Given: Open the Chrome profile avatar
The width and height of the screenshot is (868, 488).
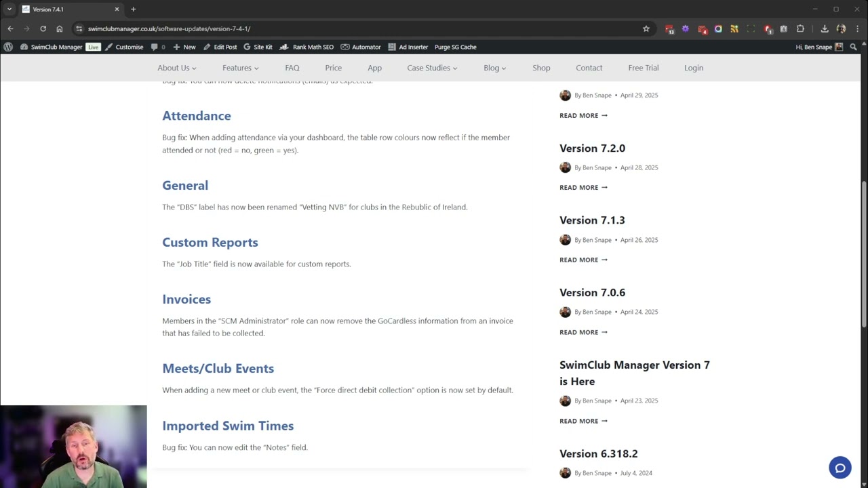Looking at the screenshot, I should tap(841, 28).
